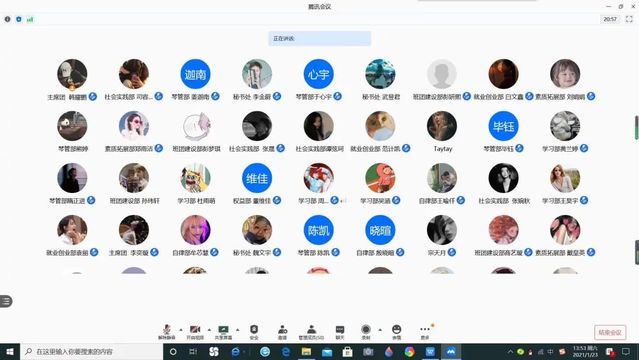Open the share screen option
The height and width of the screenshot is (360, 639).
click(x=223, y=332)
